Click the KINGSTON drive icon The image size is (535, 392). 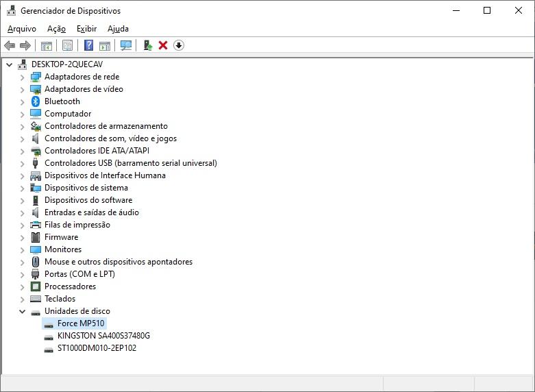tap(49, 336)
